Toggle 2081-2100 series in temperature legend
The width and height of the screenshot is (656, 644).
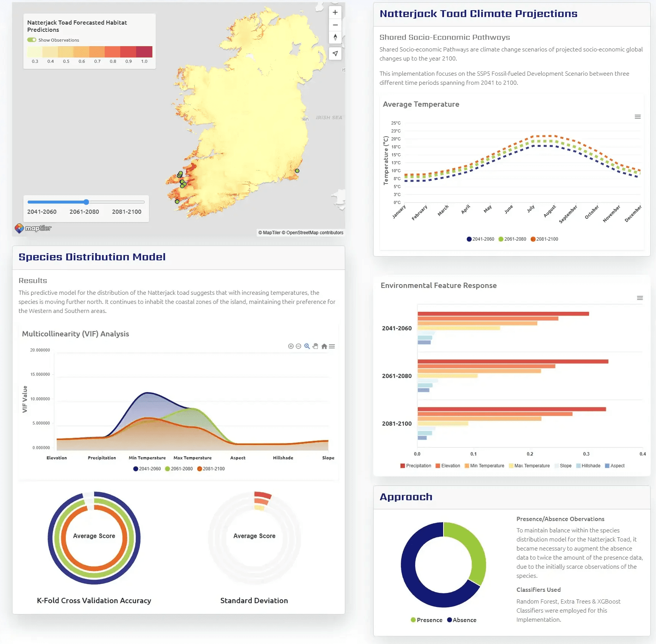coord(544,239)
